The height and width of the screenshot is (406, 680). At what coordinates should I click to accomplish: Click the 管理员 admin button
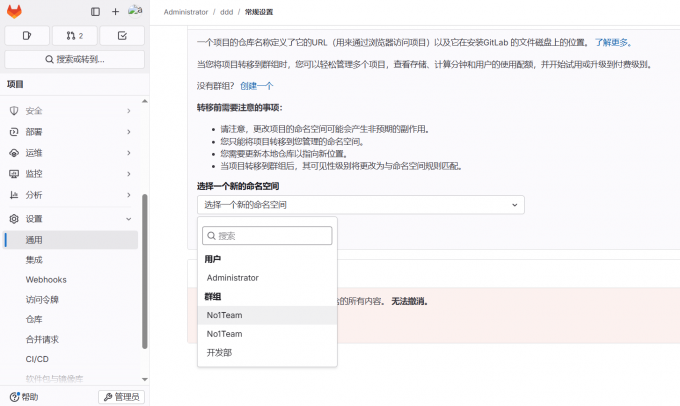(121, 397)
